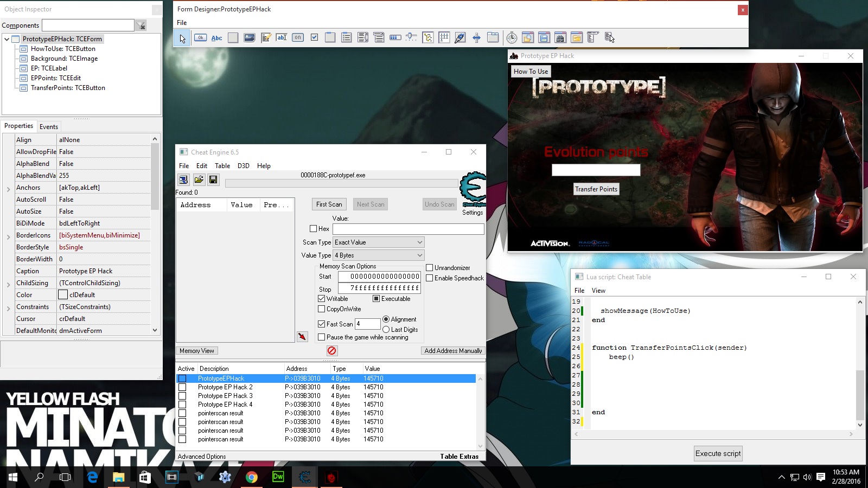Open the Value Type dropdown
Image resolution: width=868 pixels, height=488 pixels.
coord(379,255)
